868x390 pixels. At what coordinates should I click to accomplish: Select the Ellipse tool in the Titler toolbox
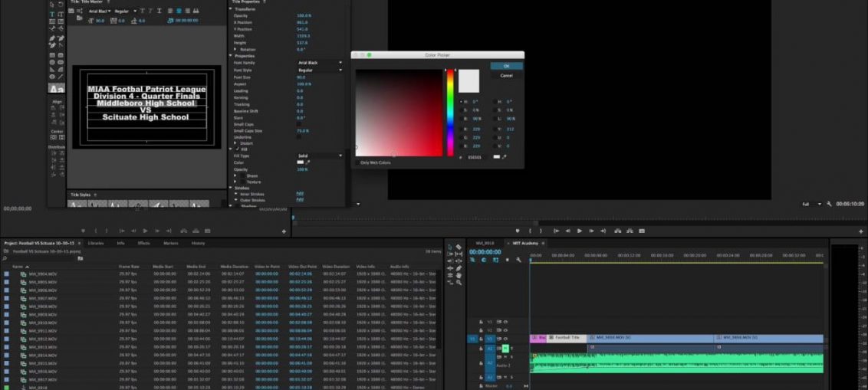[x=53, y=77]
